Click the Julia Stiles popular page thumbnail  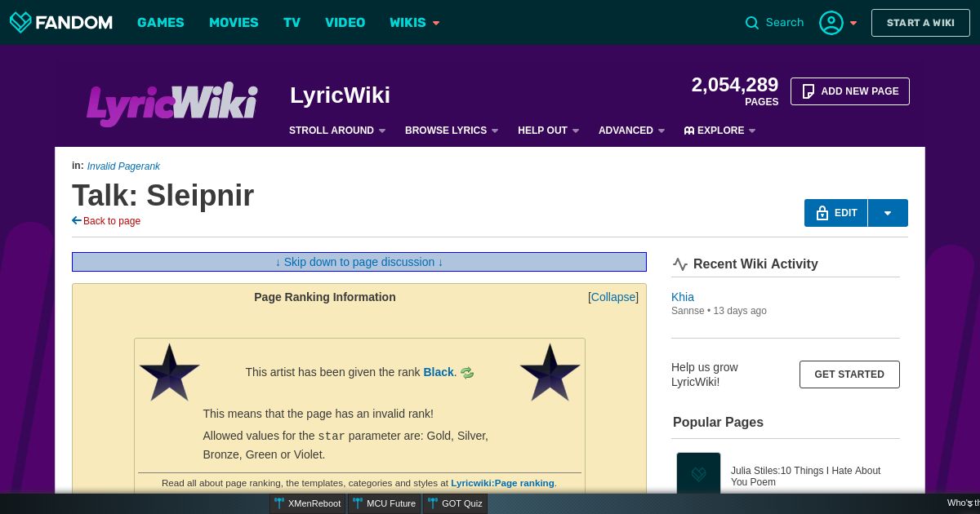(698, 474)
